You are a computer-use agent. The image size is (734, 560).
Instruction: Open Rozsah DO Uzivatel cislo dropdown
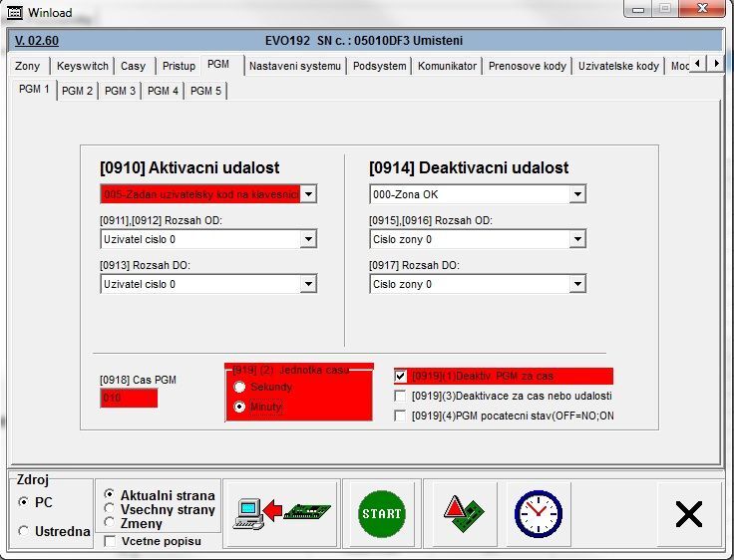308,284
